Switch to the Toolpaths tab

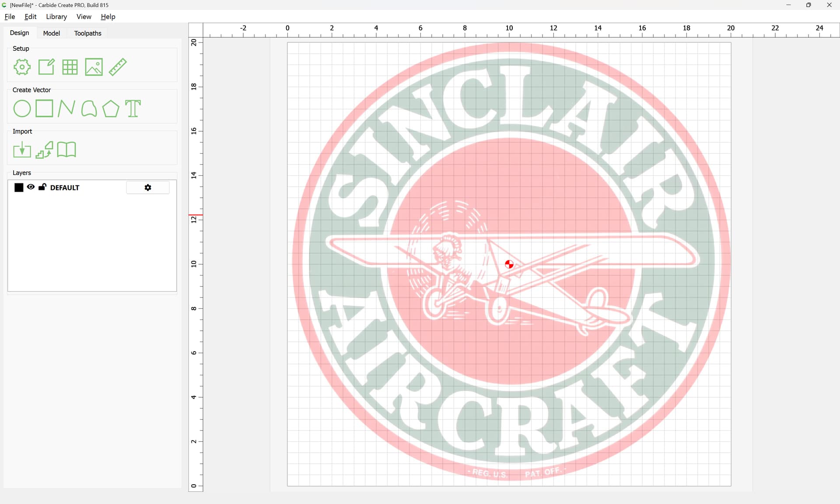pos(87,33)
